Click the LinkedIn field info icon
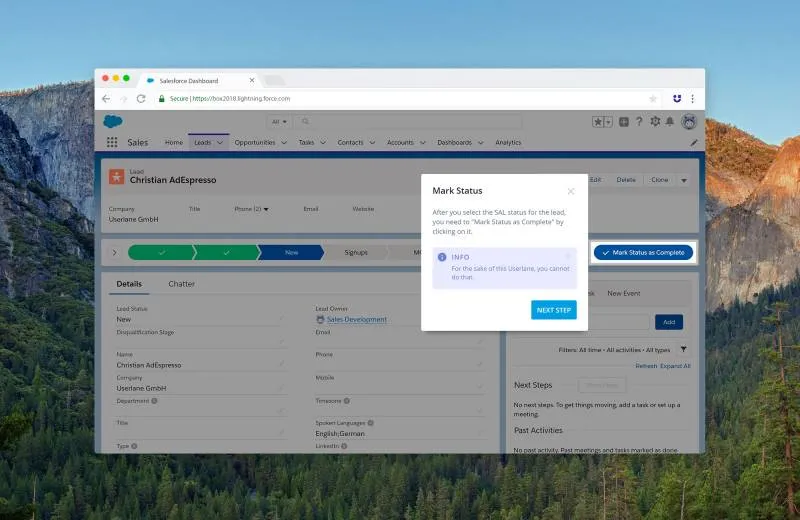Screen dimensions: 800x520 pos(344,446)
